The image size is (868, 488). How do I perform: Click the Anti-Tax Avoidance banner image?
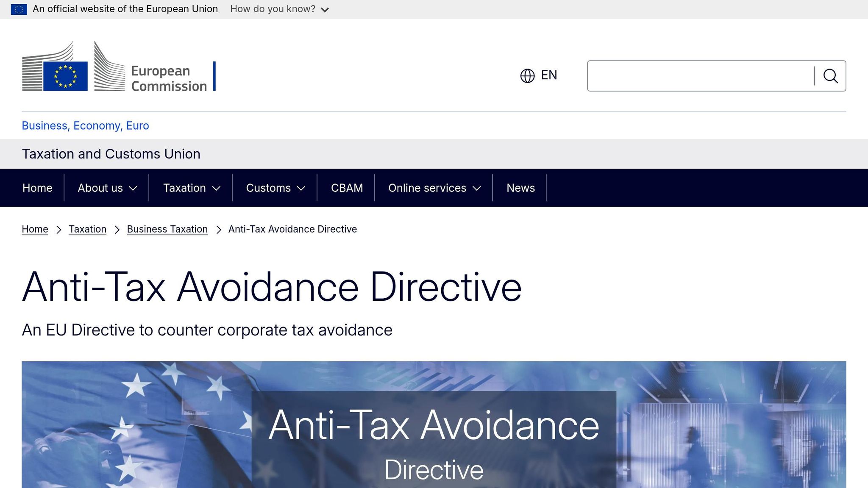(434, 424)
